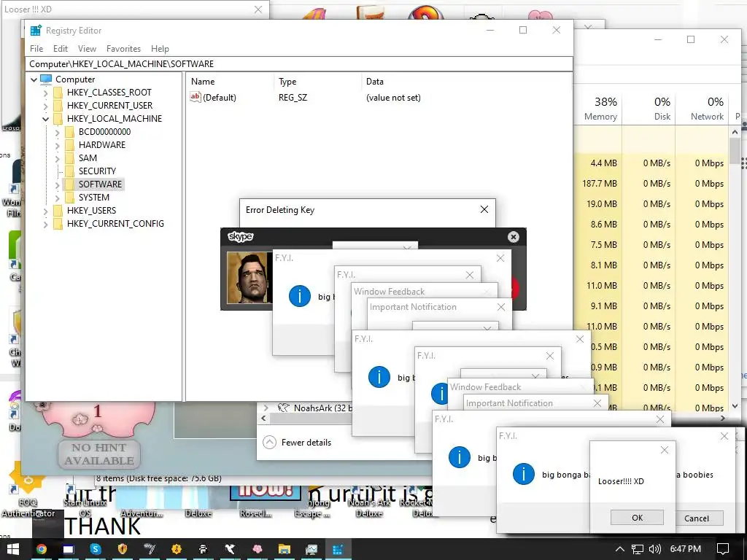Screen dimensions: 747x560
Task: Select the (Default) string value icon
Action: pos(195,97)
